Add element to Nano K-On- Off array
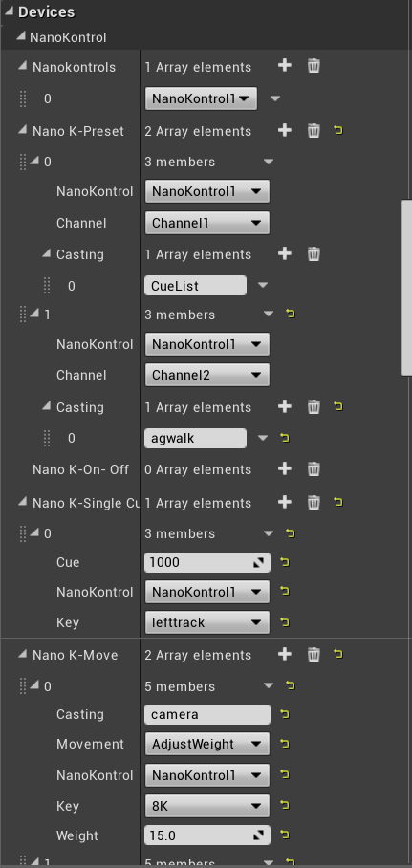The height and width of the screenshot is (868, 412). tap(284, 468)
